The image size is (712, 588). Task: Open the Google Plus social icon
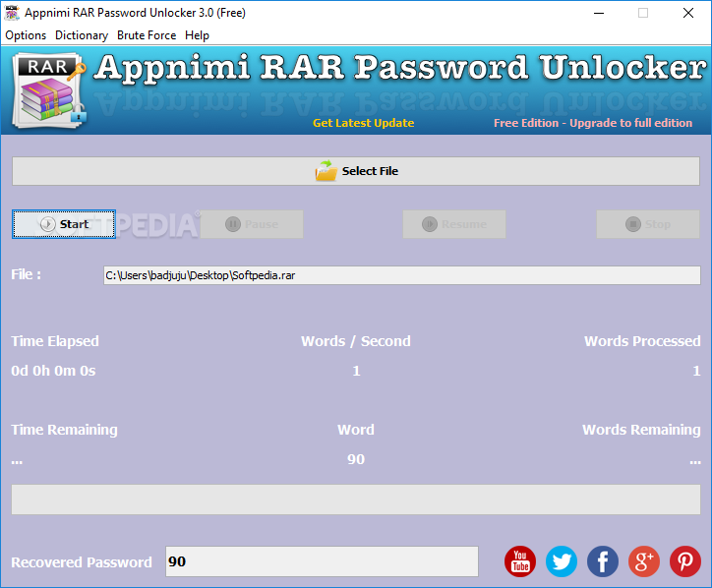pyautogui.click(x=644, y=561)
